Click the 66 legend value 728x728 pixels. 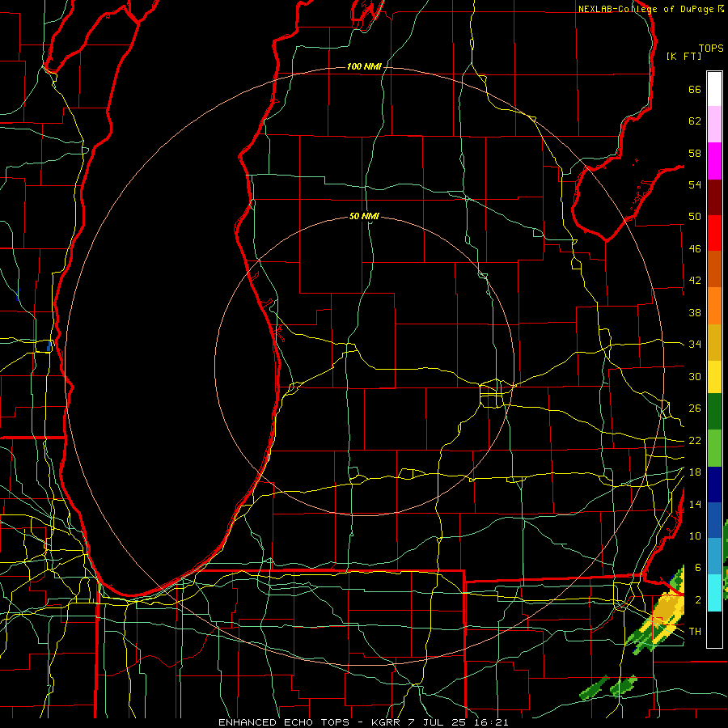(x=695, y=89)
